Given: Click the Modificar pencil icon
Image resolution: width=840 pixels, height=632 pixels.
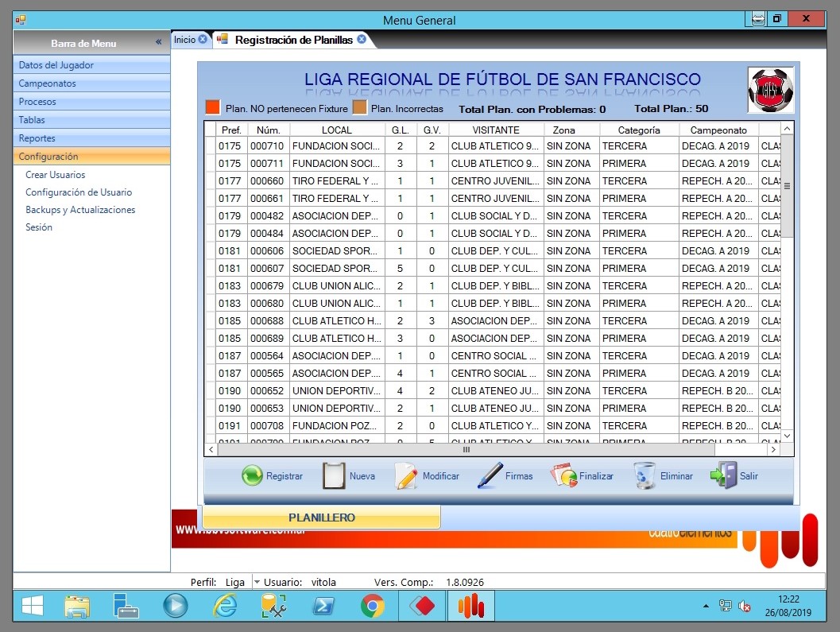Looking at the screenshot, I should coord(406,475).
